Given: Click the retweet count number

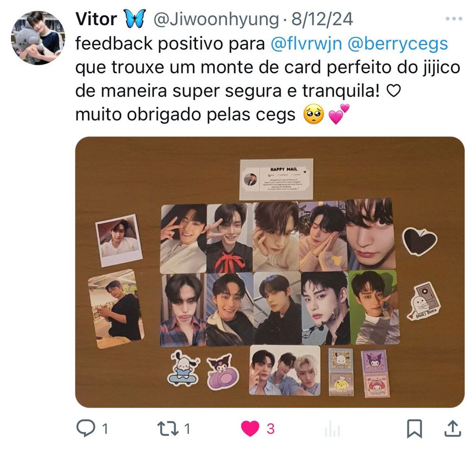Looking at the screenshot, I should coord(187,429).
